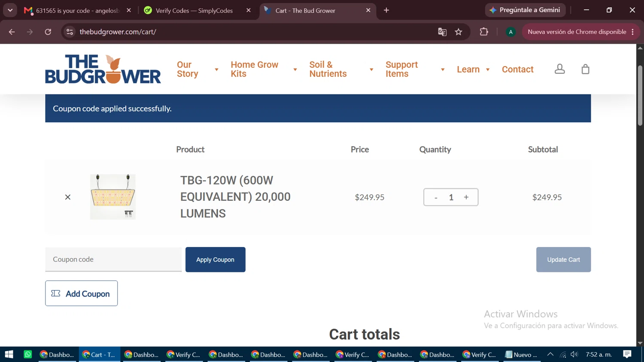The height and width of the screenshot is (362, 644).
Task: Open the Soil & Nutrients menu item
Action: pos(328,69)
